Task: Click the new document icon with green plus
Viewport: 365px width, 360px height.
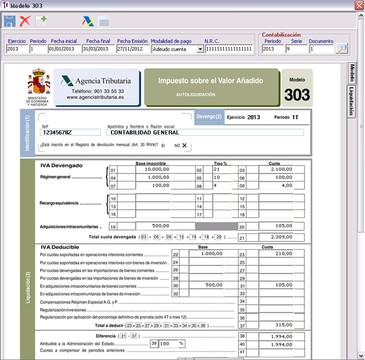Action: click(41, 21)
